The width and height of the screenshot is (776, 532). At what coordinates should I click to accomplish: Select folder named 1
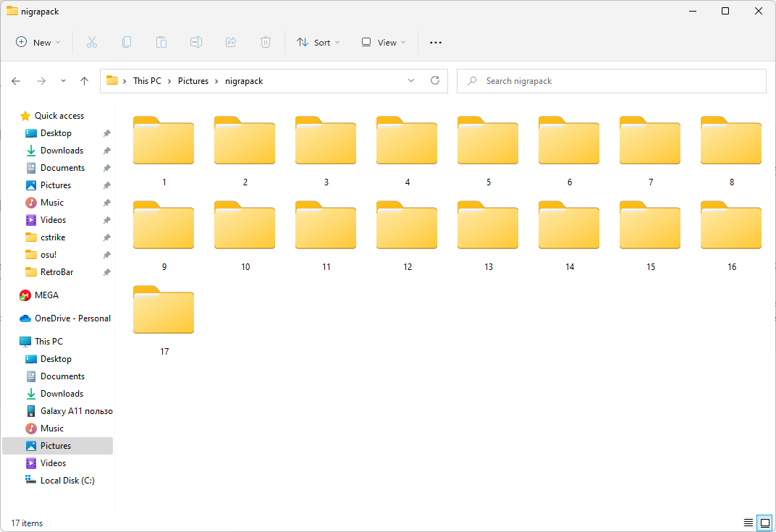click(164, 151)
